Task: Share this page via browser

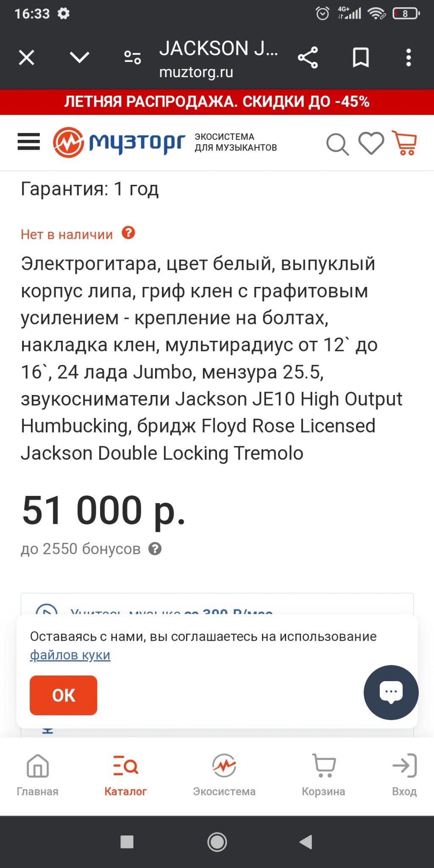Action: 308,58
